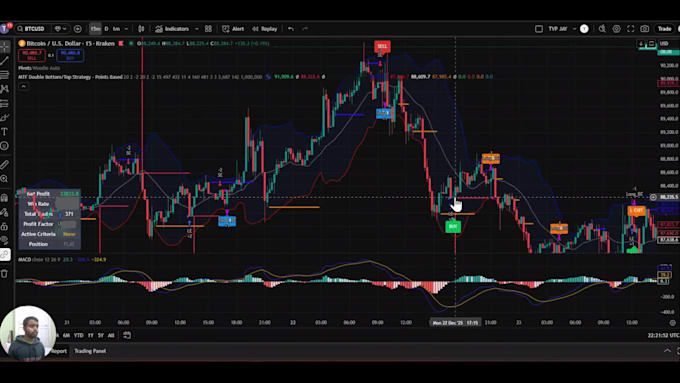Select the 6M date range

tap(66, 335)
